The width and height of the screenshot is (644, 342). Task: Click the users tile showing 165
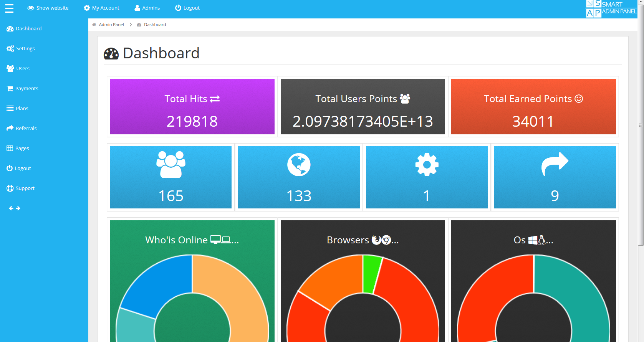(x=171, y=177)
